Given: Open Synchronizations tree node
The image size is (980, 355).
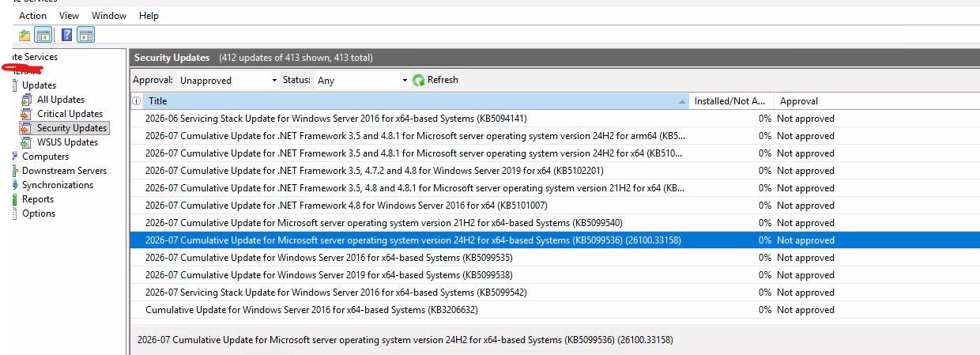Looking at the screenshot, I should click(x=58, y=185).
